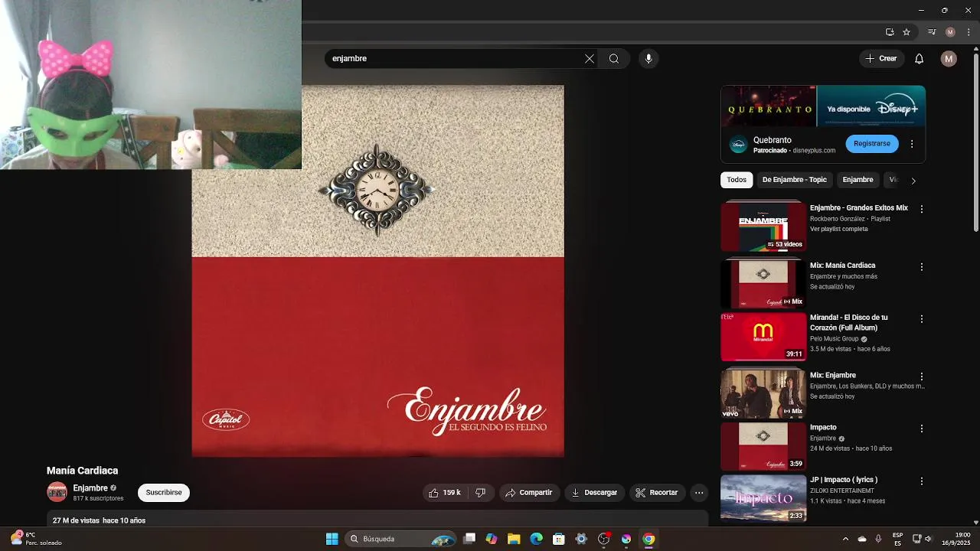The width and height of the screenshot is (980, 551).
Task: Select the Todos filter chip
Action: click(737, 180)
